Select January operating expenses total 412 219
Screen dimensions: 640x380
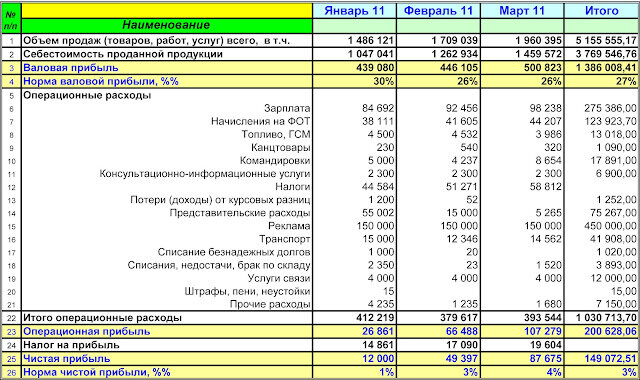coord(375,318)
